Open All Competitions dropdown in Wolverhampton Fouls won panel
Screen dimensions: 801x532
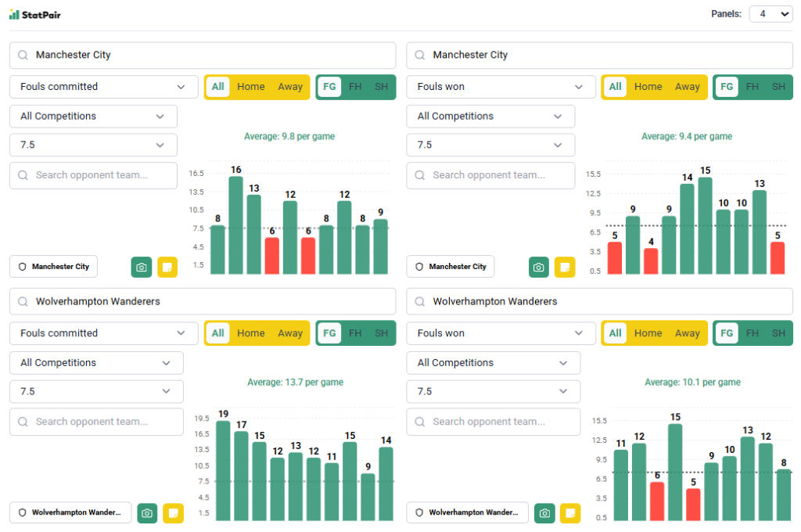[x=493, y=363]
